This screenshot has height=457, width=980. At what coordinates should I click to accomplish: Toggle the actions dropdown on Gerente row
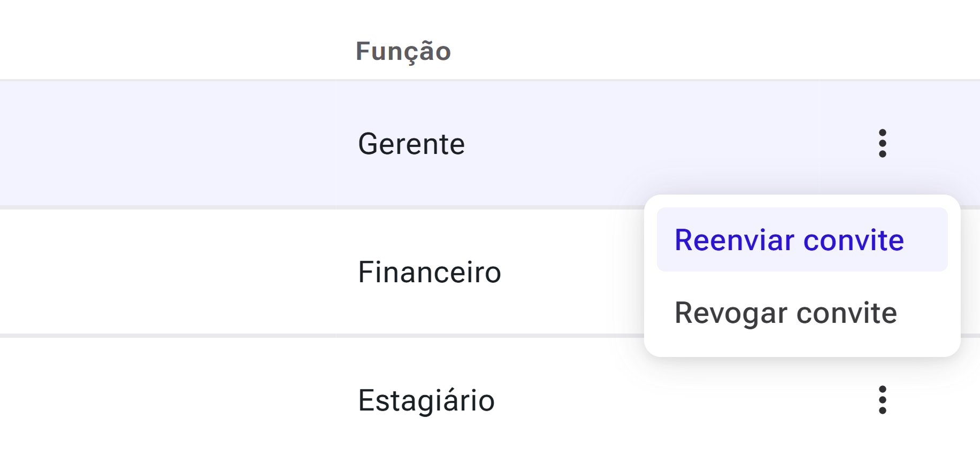pos(882,143)
